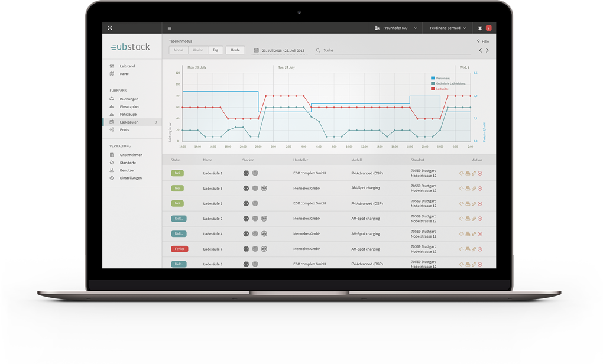Delete Ladesäule 5 with red X
The image size is (603, 364).
click(x=480, y=204)
